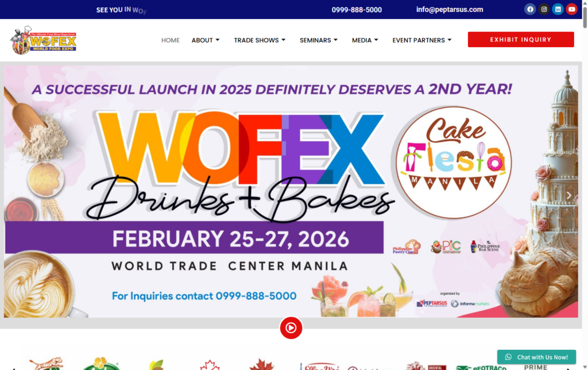Click the WhatsApp icon in chat widget
The width and height of the screenshot is (588, 370).
point(508,357)
